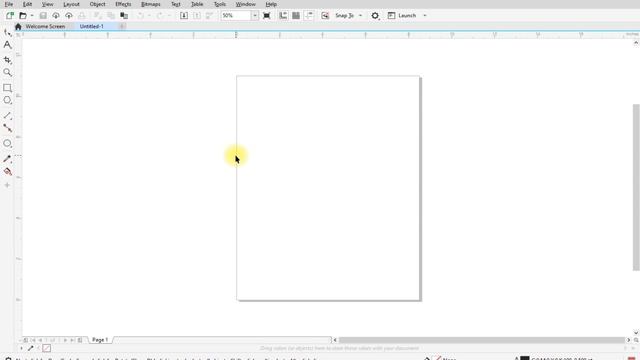Click the cloud upload icon
The width and height of the screenshot is (640, 360).
(x=69, y=16)
